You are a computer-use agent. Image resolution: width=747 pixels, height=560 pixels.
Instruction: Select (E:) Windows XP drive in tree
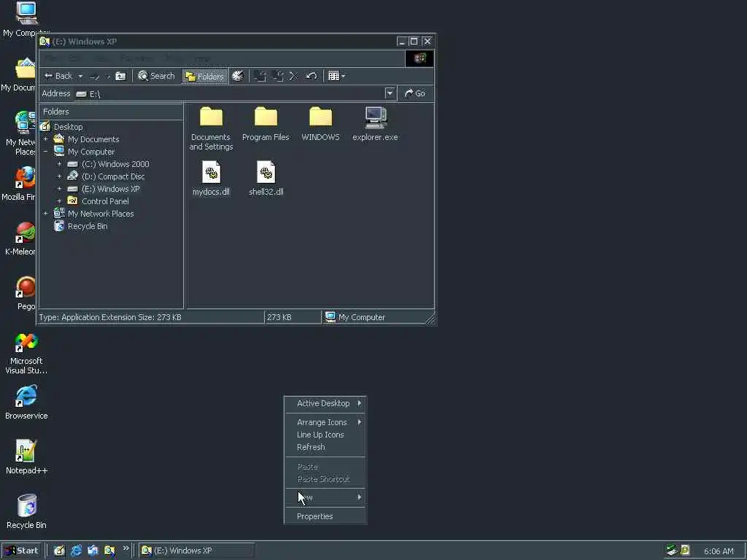[x=111, y=189]
